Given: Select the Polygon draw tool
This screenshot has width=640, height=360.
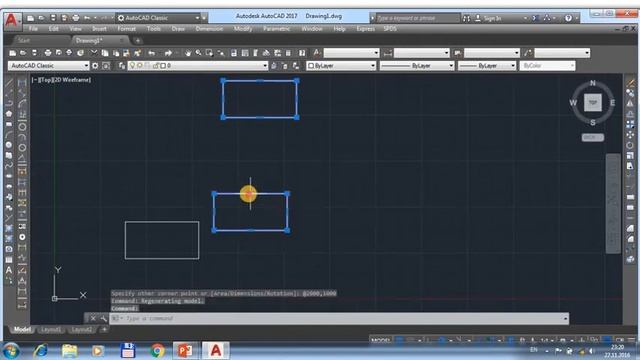Looking at the screenshot, I should tap(9, 114).
